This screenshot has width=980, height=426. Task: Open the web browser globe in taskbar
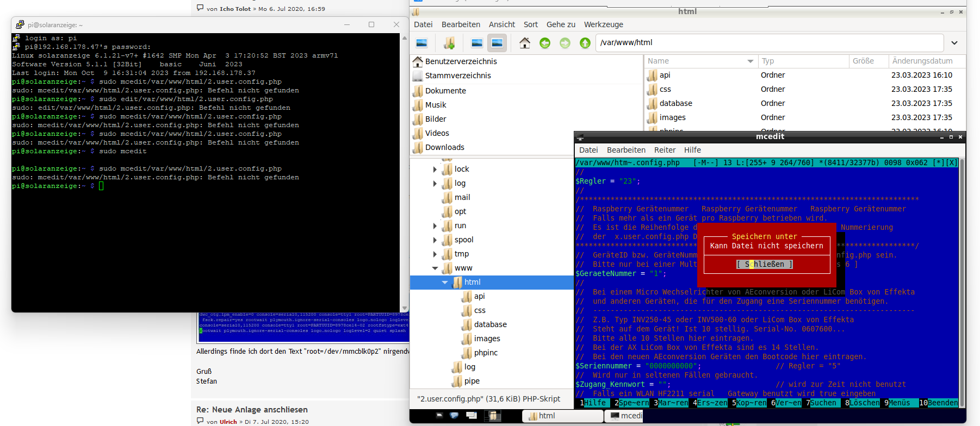pos(454,416)
